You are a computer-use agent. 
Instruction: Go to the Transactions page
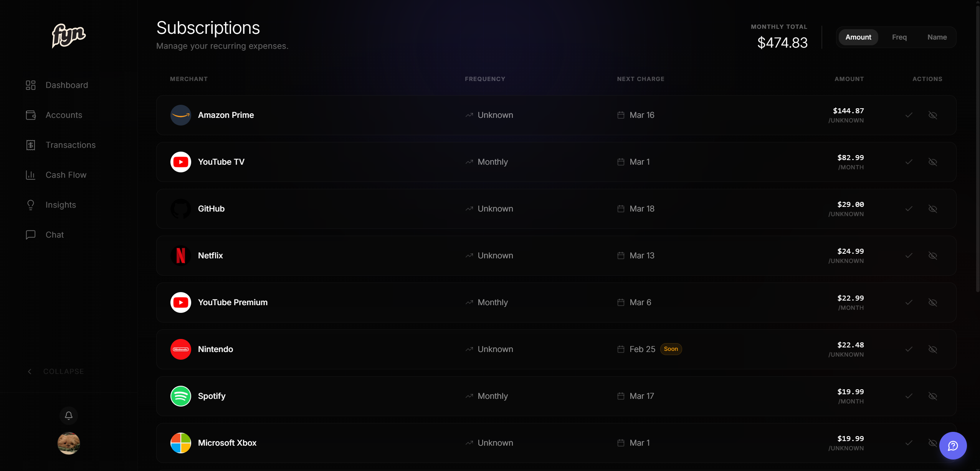click(71, 145)
